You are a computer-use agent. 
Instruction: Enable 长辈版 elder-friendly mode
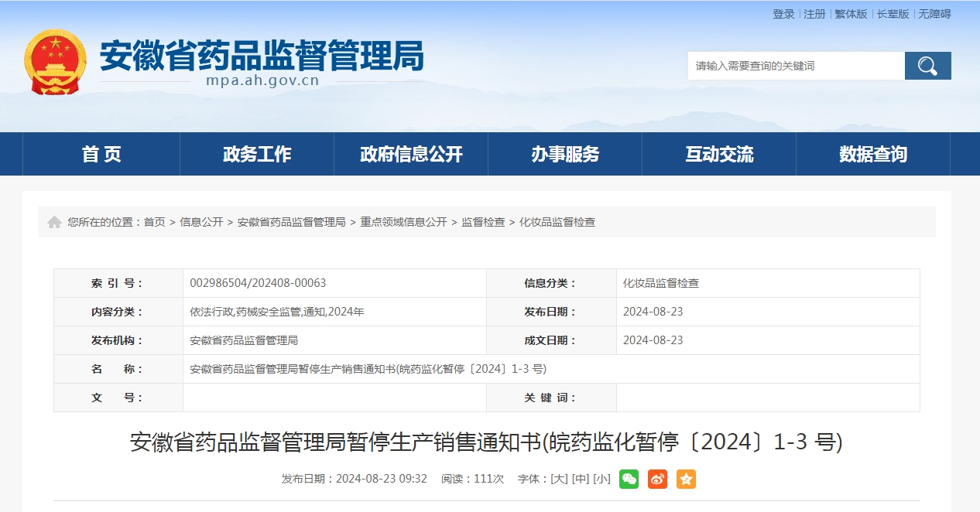pos(893,14)
